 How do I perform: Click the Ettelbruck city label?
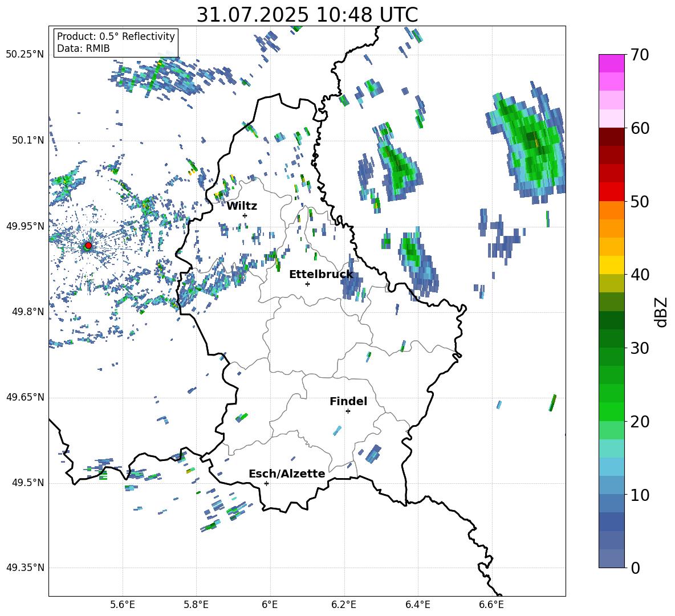pyautogui.click(x=321, y=275)
